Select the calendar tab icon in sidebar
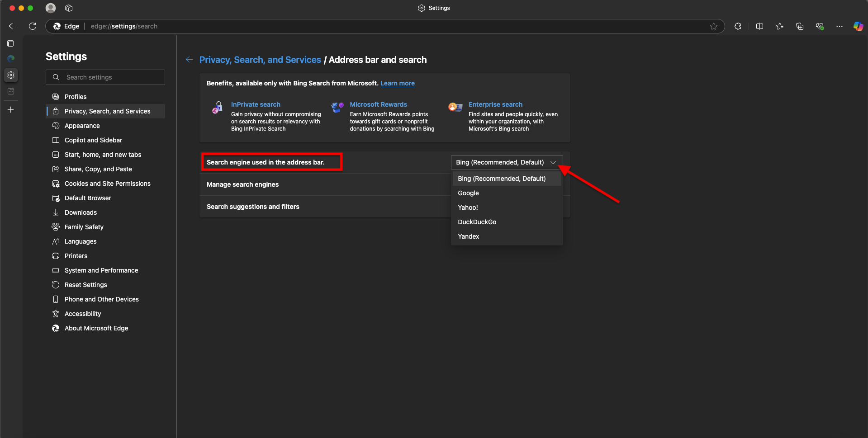The width and height of the screenshot is (868, 438). point(11,91)
